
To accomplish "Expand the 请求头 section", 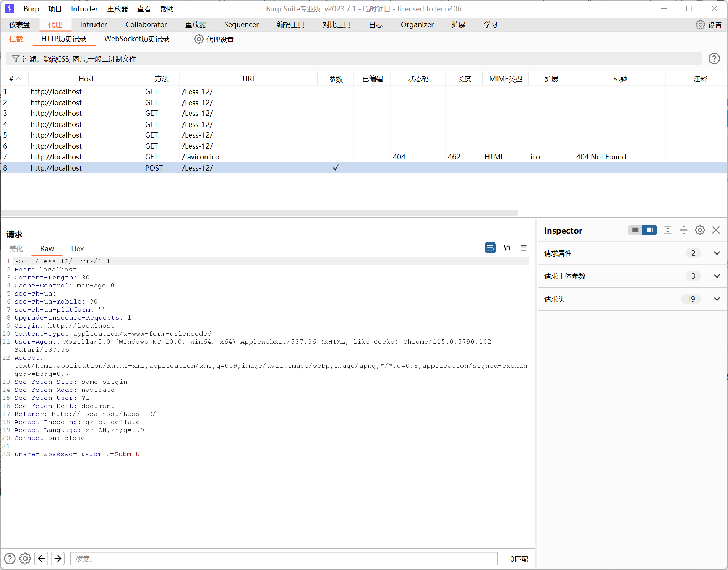I will (717, 299).
